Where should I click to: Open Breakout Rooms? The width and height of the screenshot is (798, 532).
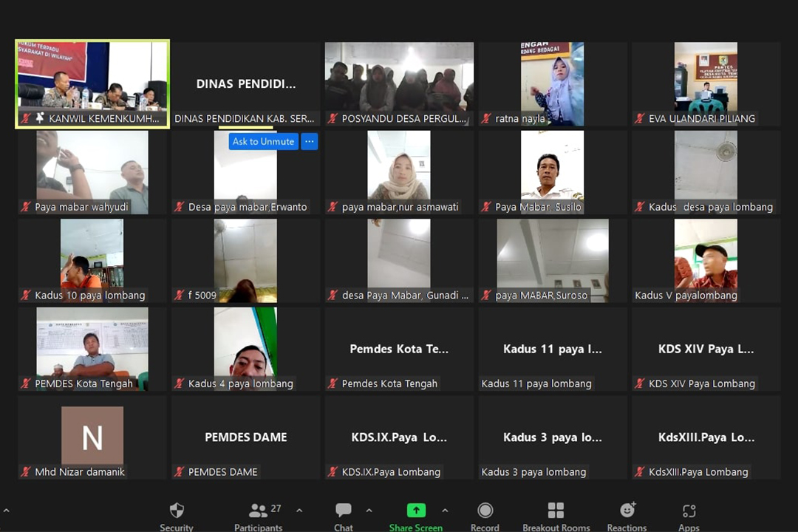point(556,516)
